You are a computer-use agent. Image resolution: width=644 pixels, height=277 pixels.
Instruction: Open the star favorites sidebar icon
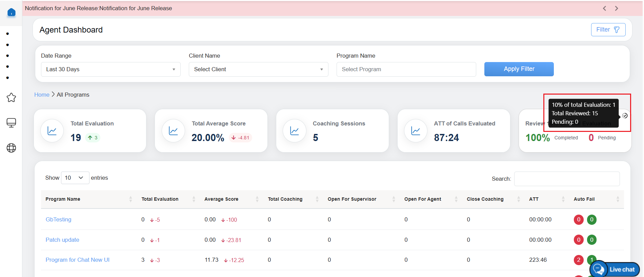tap(11, 98)
